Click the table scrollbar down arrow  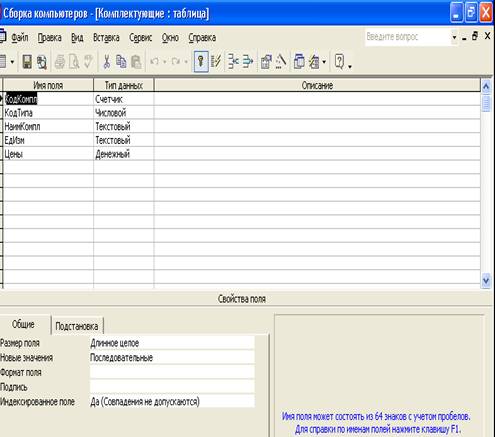coord(486,281)
